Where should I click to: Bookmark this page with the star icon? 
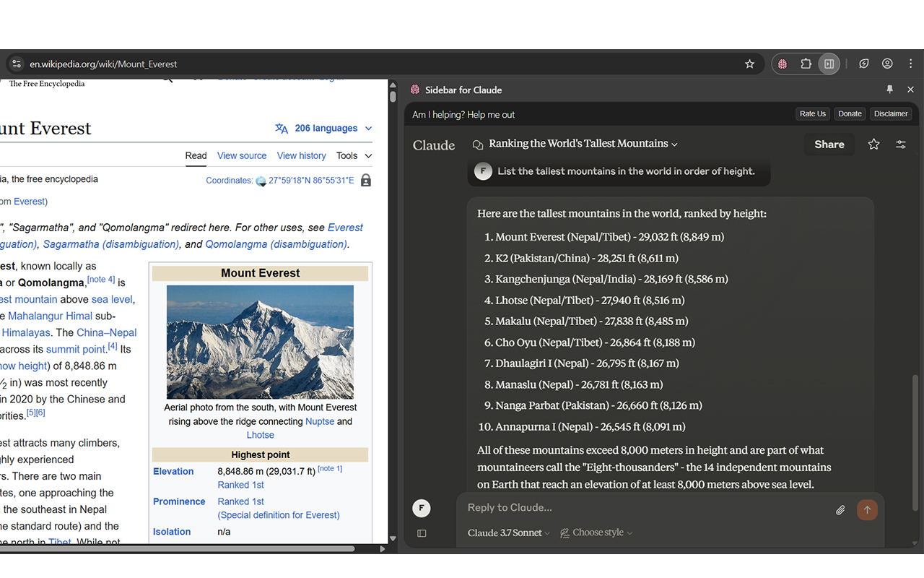point(749,64)
